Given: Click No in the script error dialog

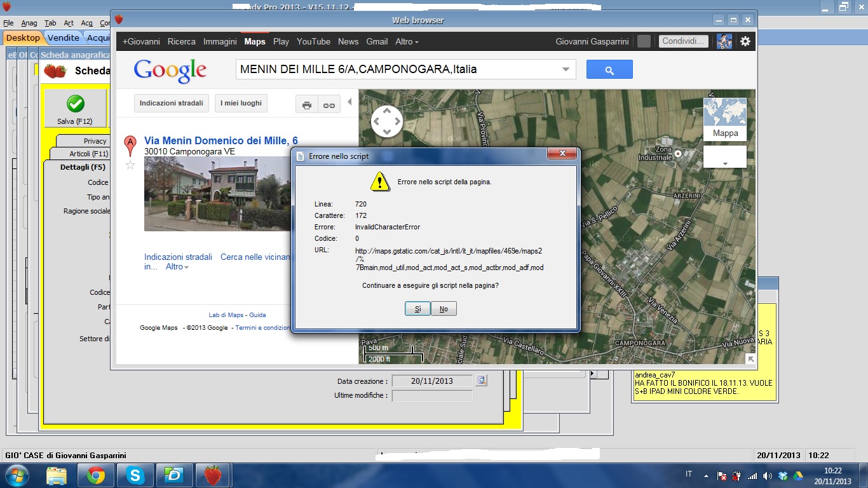Looking at the screenshot, I should click(444, 309).
